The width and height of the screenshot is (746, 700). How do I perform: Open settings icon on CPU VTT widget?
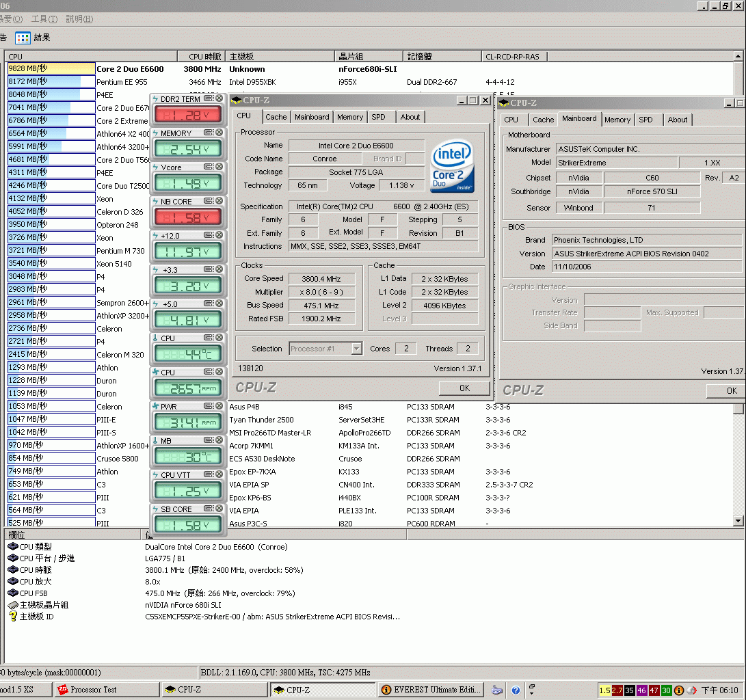pyautogui.click(x=209, y=474)
